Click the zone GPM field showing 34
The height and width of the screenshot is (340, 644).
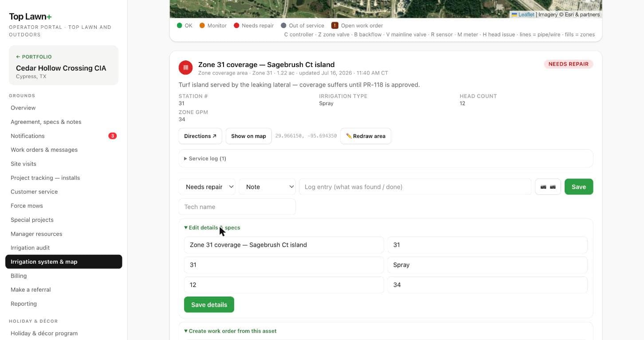487,285
